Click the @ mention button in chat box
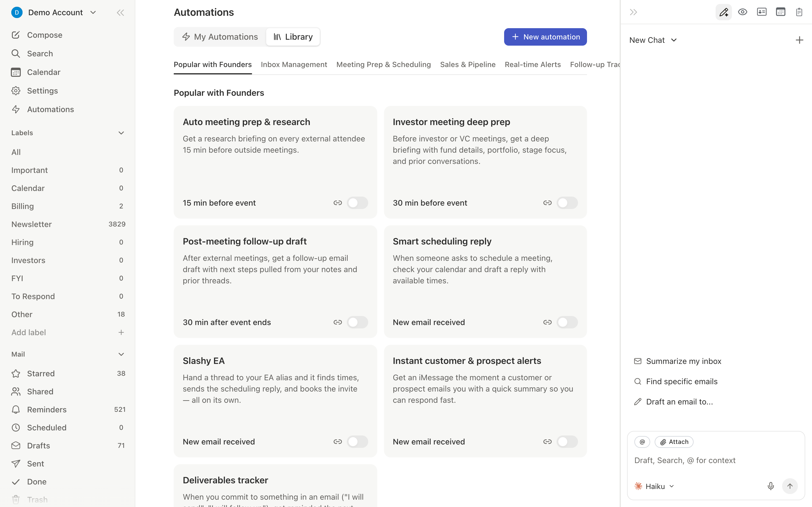 642,442
